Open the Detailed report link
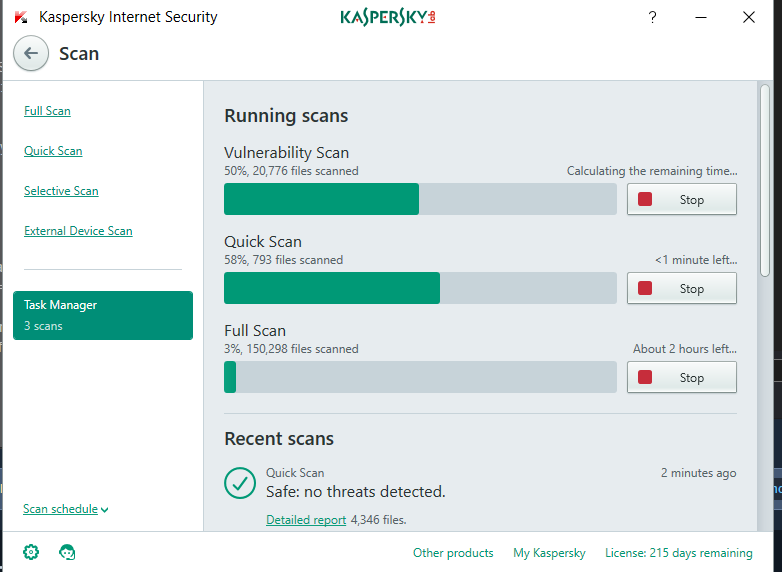Image resolution: width=782 pixels, height=572 pixels. pyautogui.click(x=306, y=520)
